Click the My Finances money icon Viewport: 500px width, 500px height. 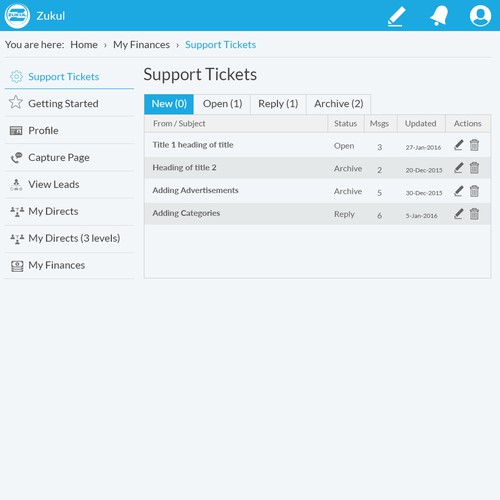pos(17,266)
